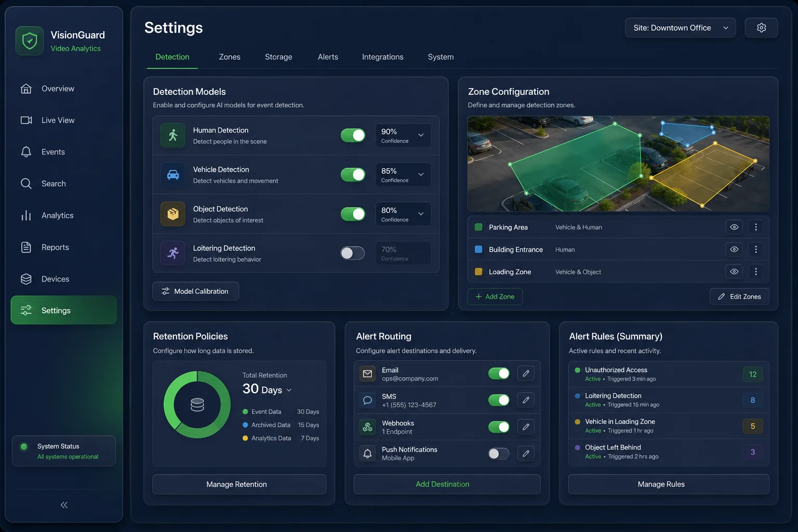Click the VisionGuard shield logo
798x532 pixels.
(30, 41)
